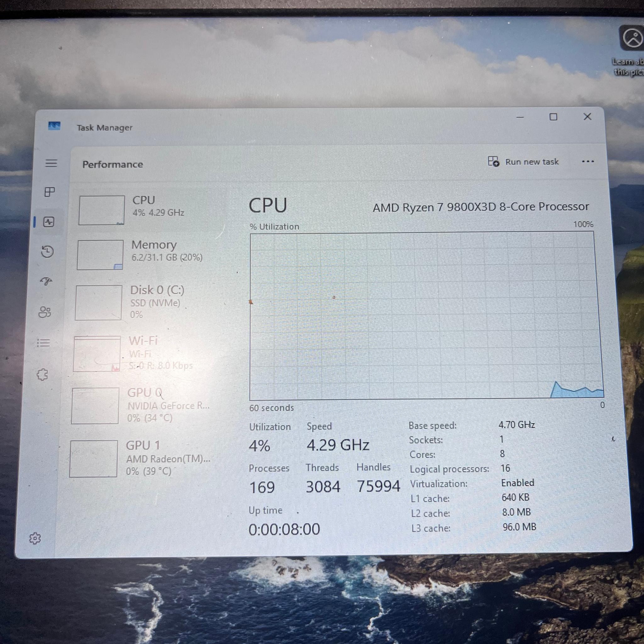Open the Users page icon
This screenshot has width=644, height=644.
[45, 312]
